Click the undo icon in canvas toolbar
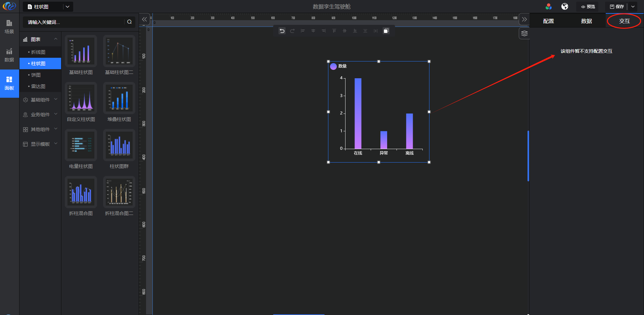The height and width of the screenshot is (315, 644). (282, 31)
